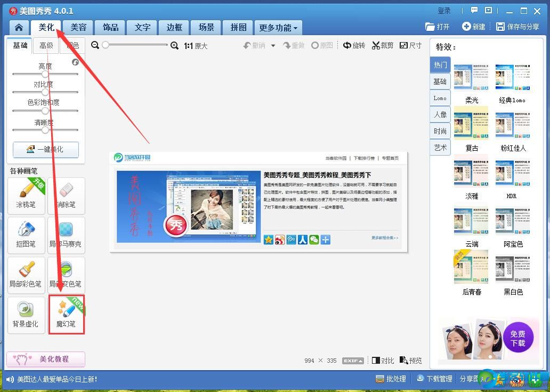Select the 局部彩色笔 color brush tool
Viewport: 550px width, 392px height.
click(x=26, y=275)
